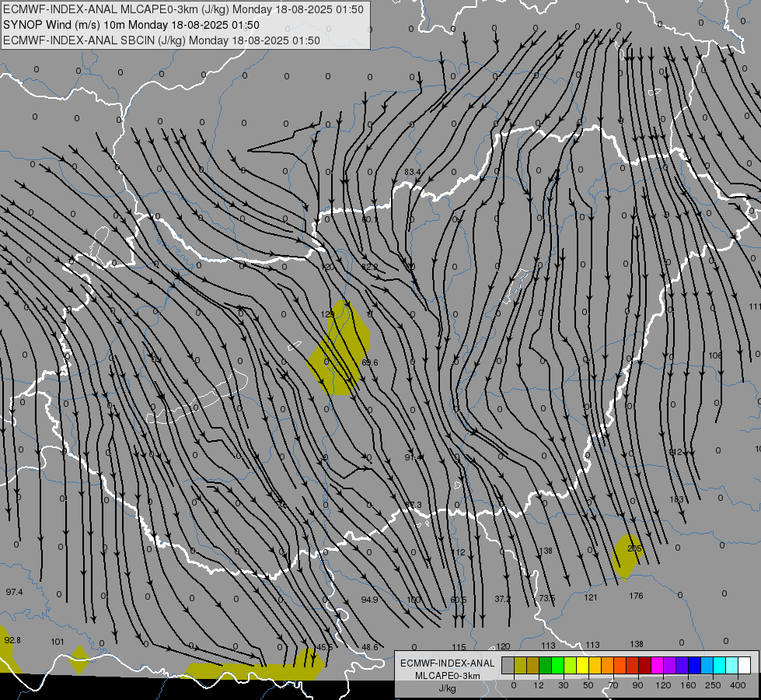Image resolution: width=761 pixels, height=700 pixels.
Task: Click the legend tick label 70
Action: tap(613, 685)
